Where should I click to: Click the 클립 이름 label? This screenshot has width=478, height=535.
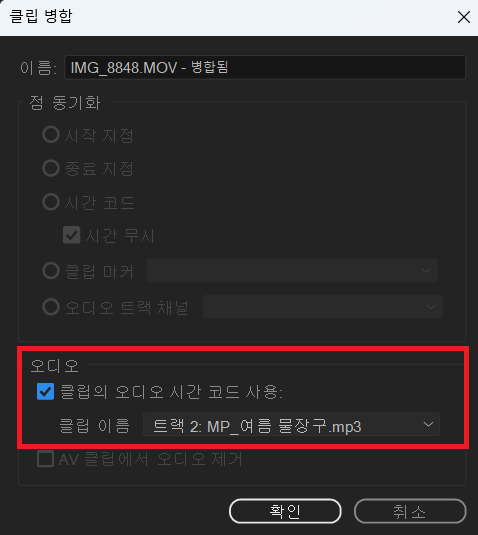click(x=95, y=425)
